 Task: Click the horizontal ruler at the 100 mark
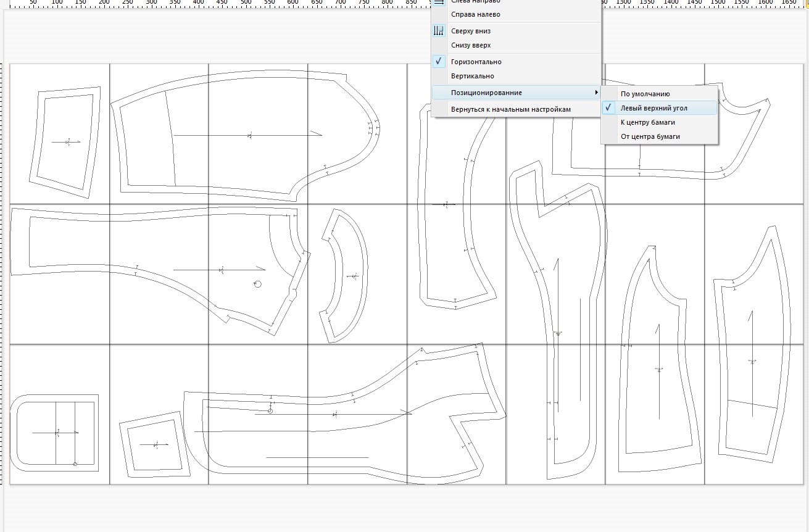click(57, 3)
